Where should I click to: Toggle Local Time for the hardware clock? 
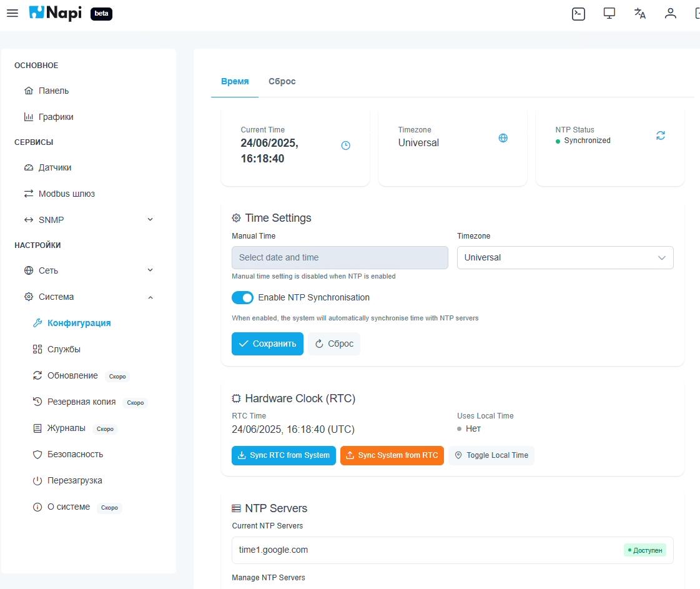point(491,455)
